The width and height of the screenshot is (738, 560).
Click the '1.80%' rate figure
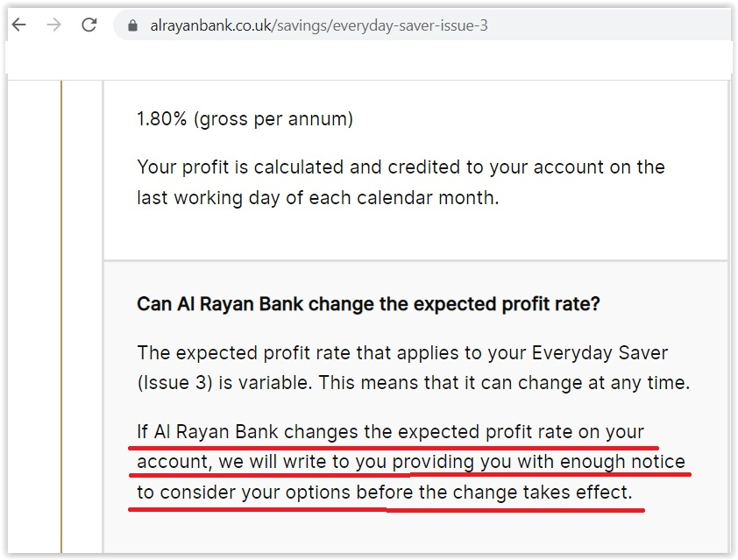pyautogui.click(x=162, y=119)
